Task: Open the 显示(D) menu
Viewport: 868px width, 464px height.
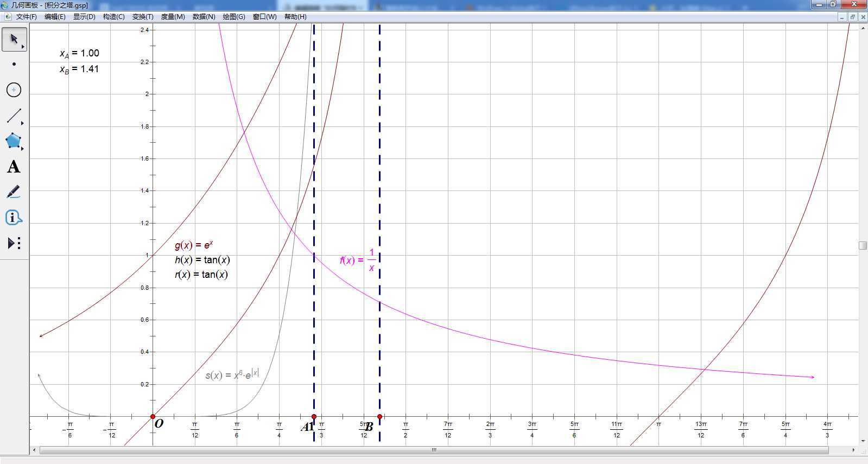Action: (x=84, y=17)
